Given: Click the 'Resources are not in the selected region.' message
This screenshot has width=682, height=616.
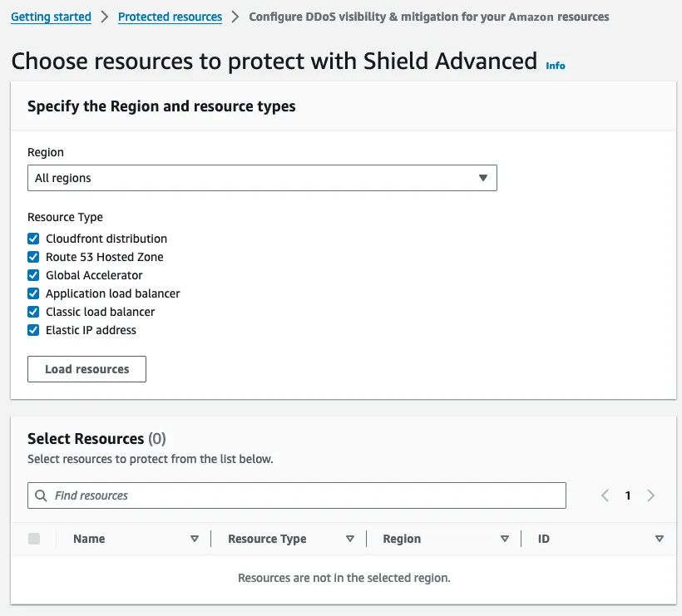Looking at the screenshot, I should pyautogui.click(x=344, y=578).
